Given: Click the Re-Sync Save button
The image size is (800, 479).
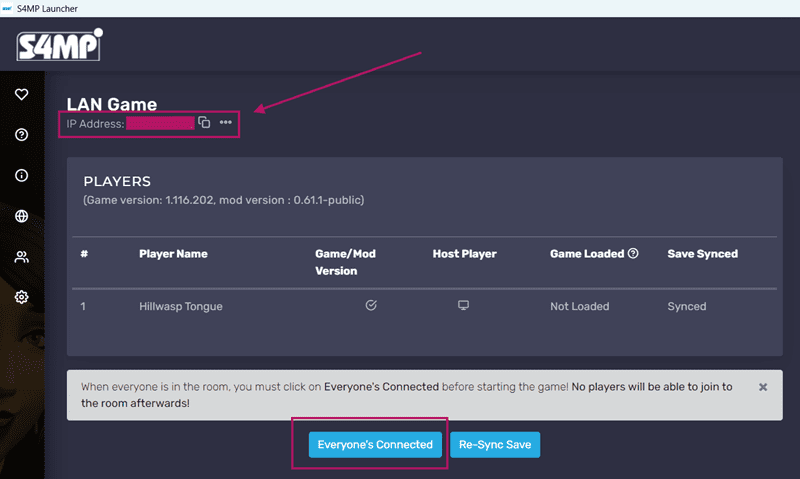Looking at the screenshot, I should point(495,445).
